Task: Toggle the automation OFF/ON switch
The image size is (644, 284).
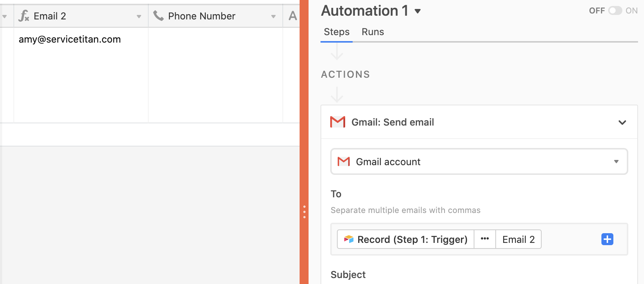Action: click(x=615, y=11)
